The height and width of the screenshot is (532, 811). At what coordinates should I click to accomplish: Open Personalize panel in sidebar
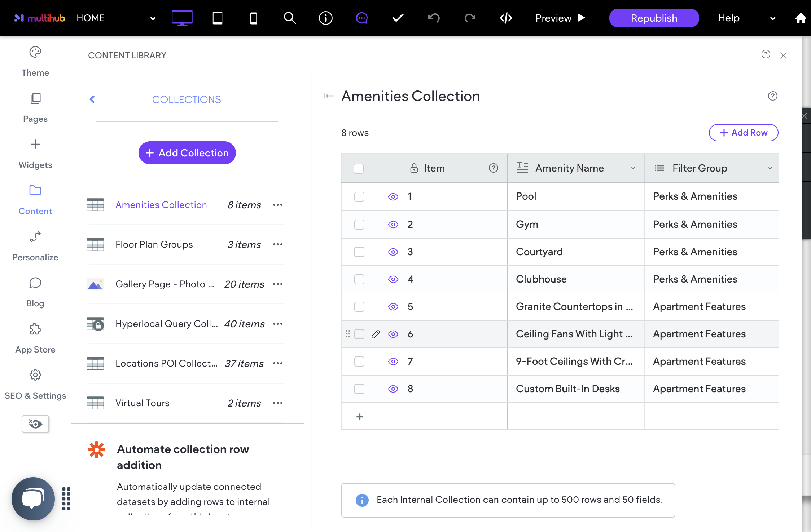tap(35, 246)
